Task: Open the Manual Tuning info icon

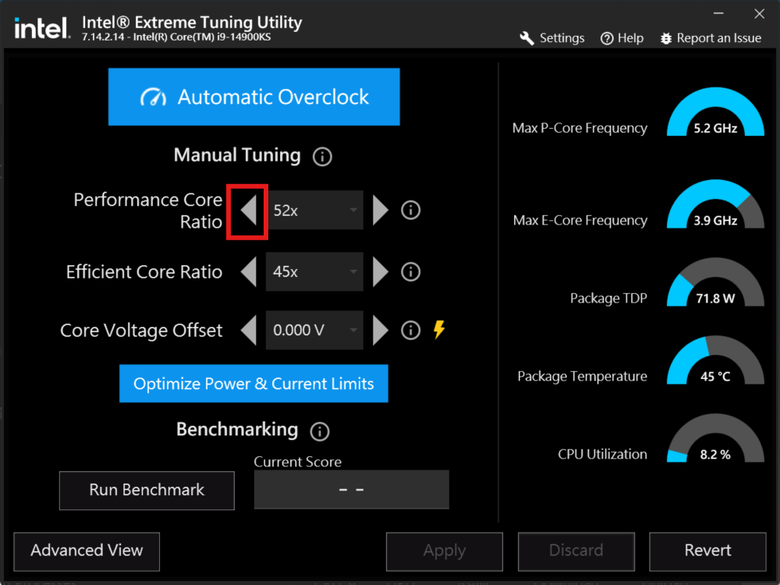Action: [x=322, y=157]
